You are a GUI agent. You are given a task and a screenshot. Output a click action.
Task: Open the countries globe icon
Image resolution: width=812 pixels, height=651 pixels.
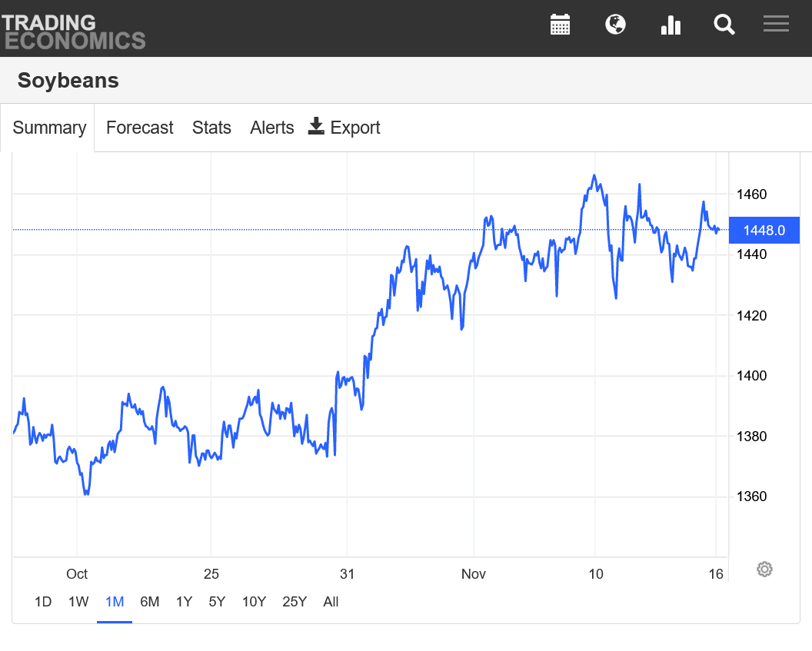tap(615, 25)
